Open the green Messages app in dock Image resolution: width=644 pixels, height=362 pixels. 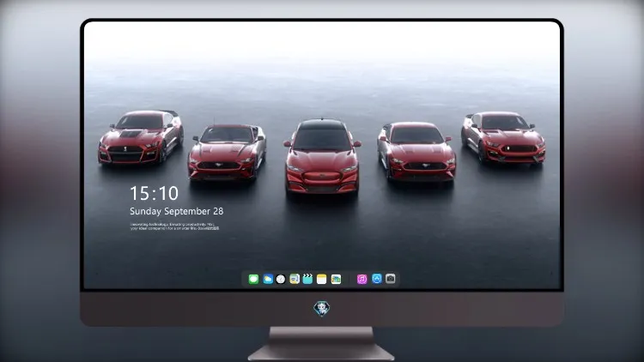tap(253, 279)
